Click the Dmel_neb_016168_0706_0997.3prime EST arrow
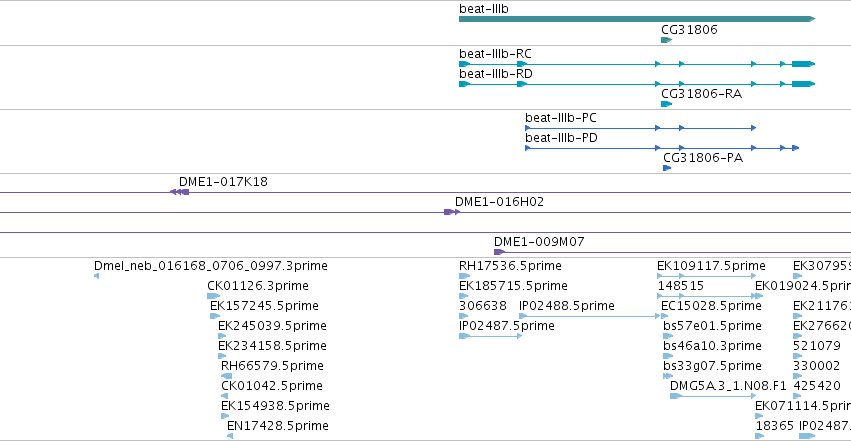Image resolution: width=851 pixels, height=441 pixels. 97,276
